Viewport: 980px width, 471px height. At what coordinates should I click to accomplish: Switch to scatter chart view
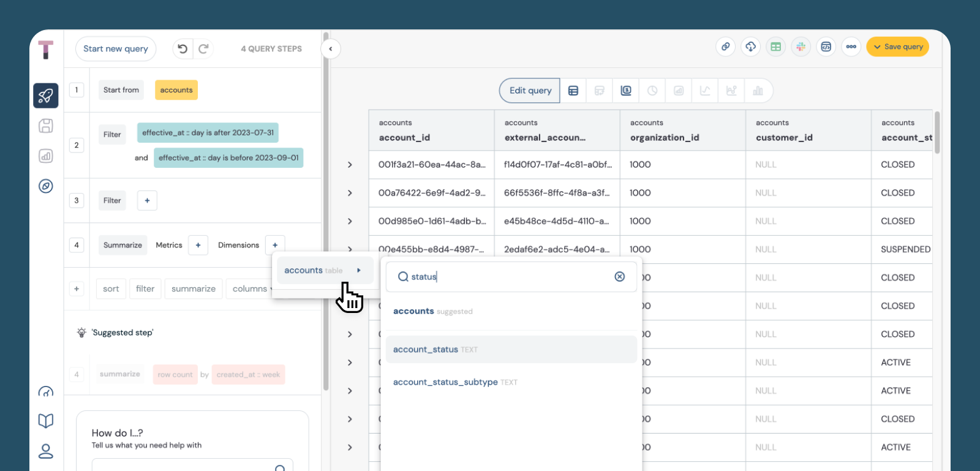pyautogui.click(x=731, y=91)
